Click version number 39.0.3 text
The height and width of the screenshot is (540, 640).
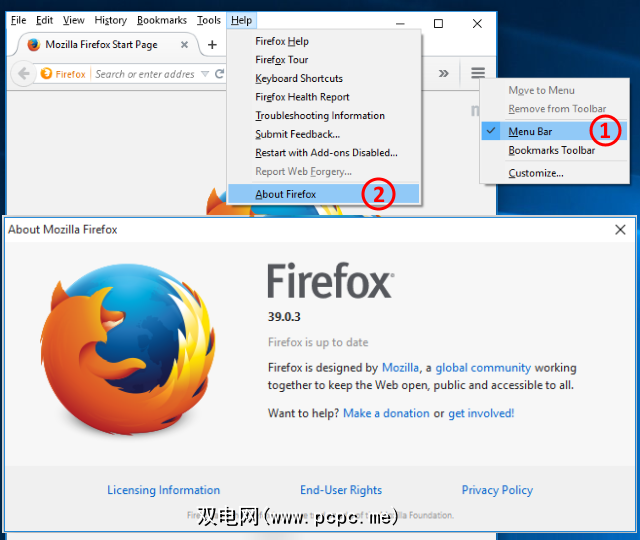[284, 317]
